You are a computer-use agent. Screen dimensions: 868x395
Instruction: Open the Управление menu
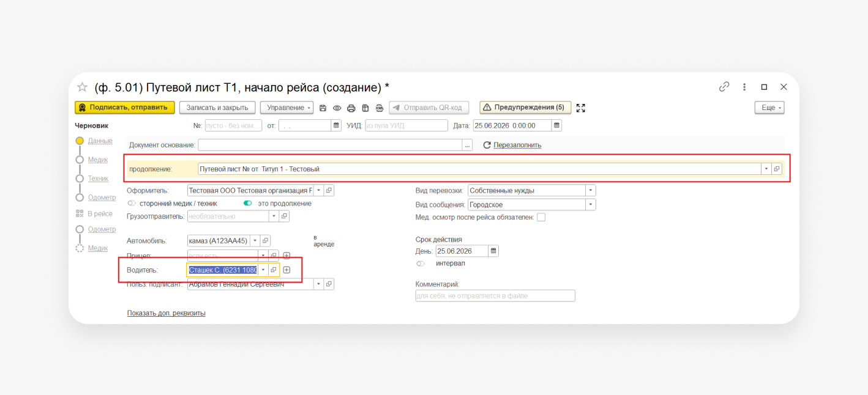pyautogui.click(x=286, y=108)
